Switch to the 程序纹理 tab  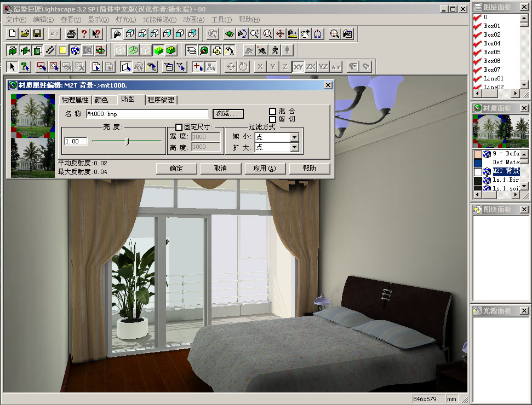pos(161,100)
